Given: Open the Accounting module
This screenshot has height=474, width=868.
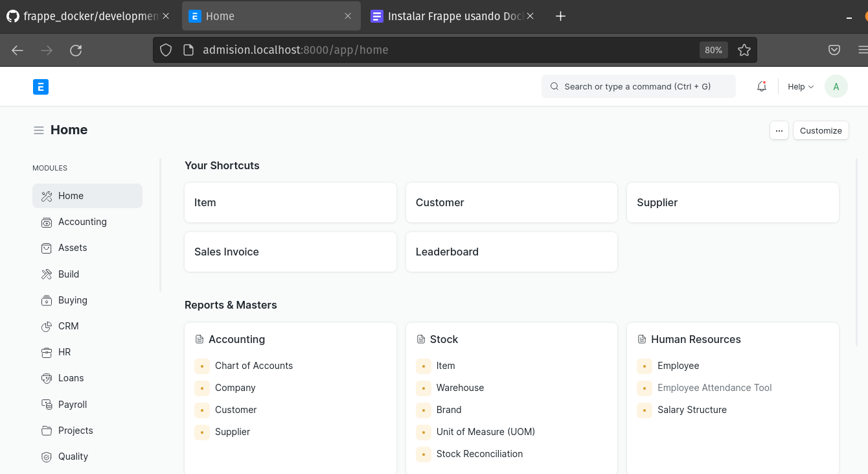Looking at the screenshot, I should [x=87, y=222].
